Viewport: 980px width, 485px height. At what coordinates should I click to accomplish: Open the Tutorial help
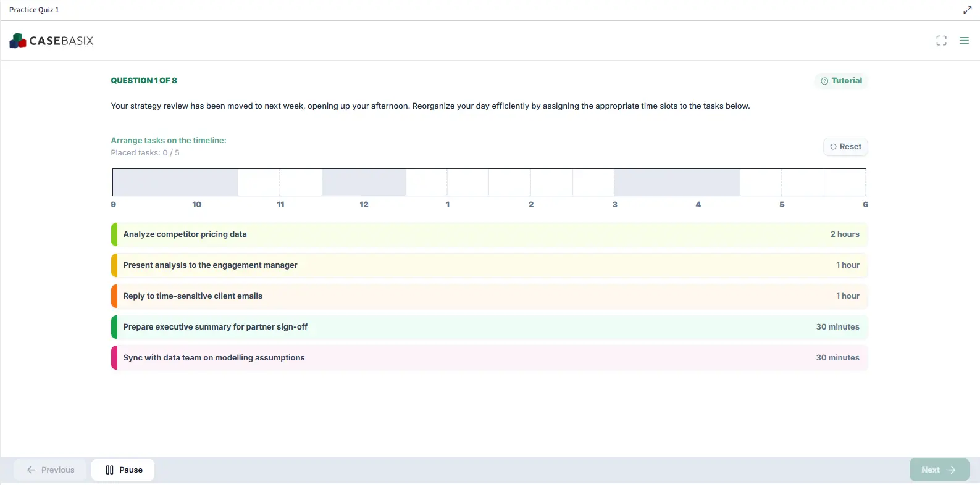point(841,81)
